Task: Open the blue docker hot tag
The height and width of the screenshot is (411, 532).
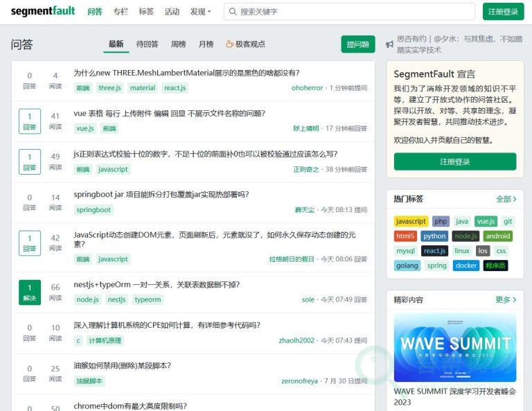Action: (466, 265)
